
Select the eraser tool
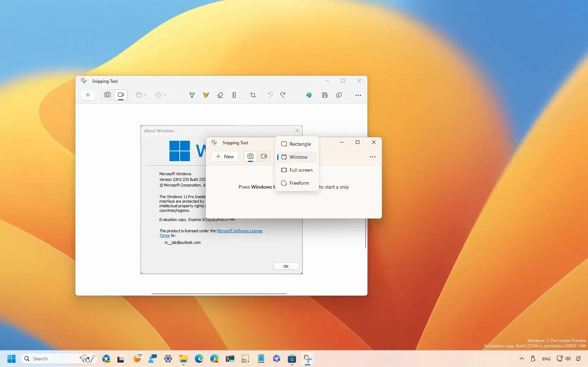[220, 95]
